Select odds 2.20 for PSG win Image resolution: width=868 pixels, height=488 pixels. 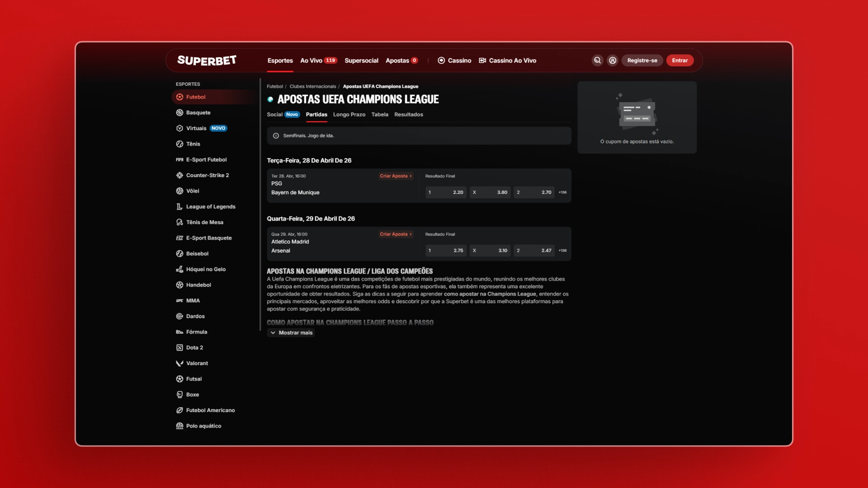(x=446, y=192)
